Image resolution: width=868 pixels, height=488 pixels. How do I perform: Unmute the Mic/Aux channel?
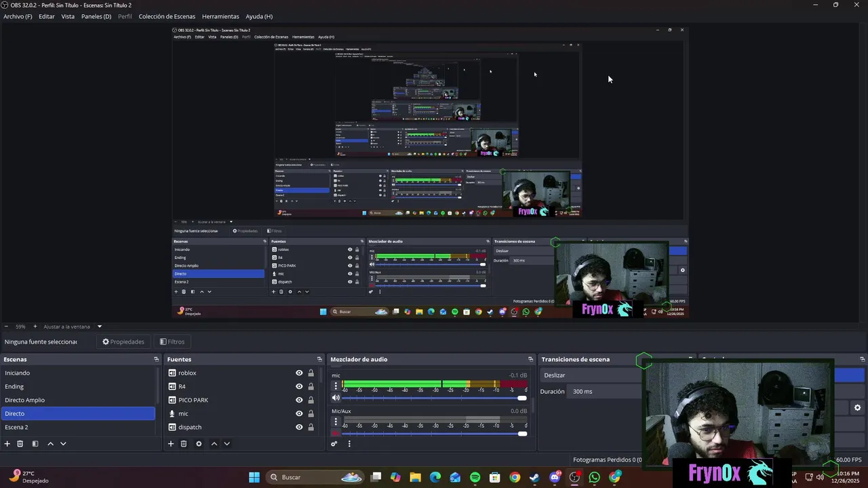point(336,433)
